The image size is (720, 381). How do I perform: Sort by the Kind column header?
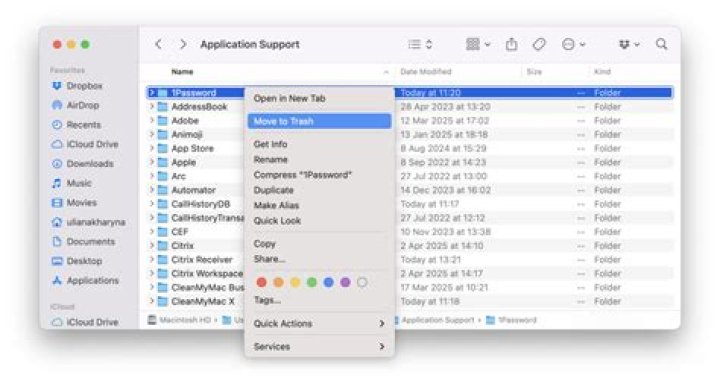602,72
